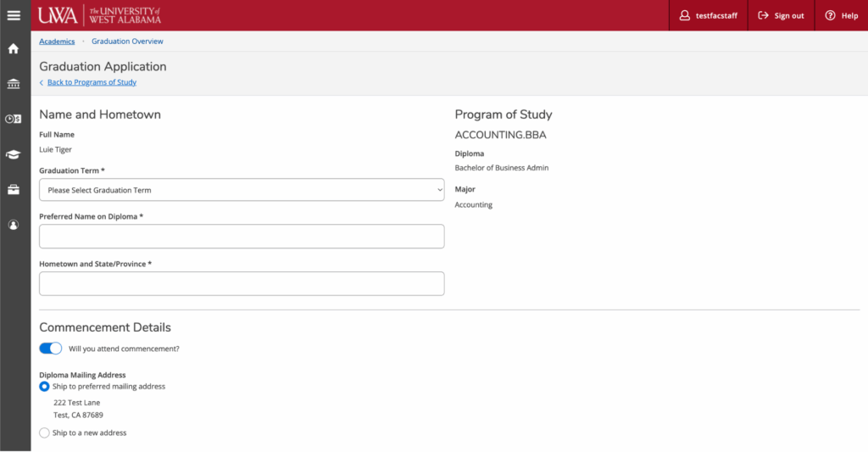
Task: Open the briefcase Employment icon
Action: pos(14,189)
